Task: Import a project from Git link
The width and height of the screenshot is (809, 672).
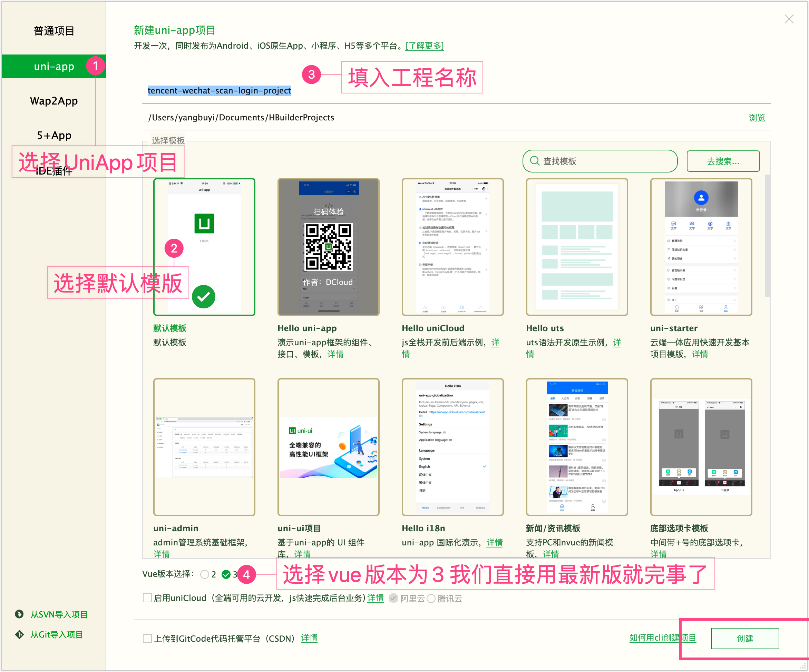Action: (x=57, y=634)
